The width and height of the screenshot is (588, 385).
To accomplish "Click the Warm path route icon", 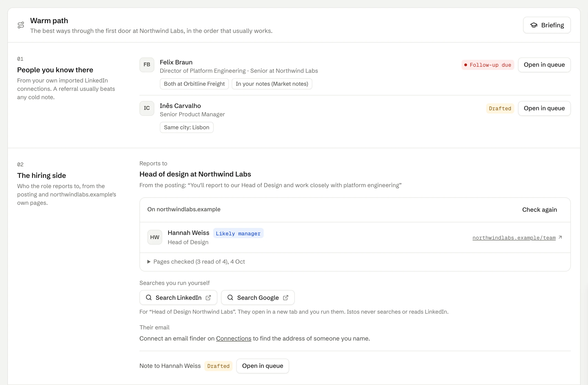I will (21, 25).
